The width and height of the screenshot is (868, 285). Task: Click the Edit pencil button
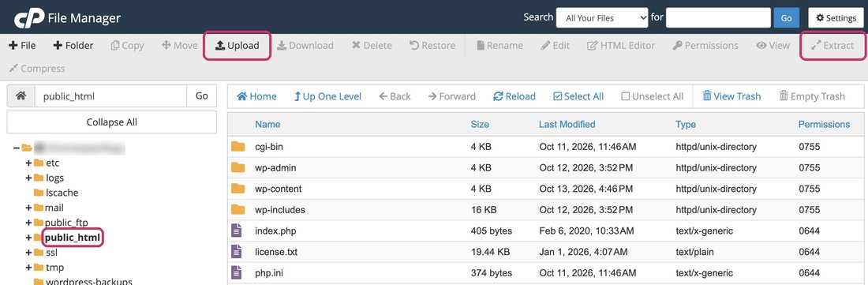tap(555, 45)
